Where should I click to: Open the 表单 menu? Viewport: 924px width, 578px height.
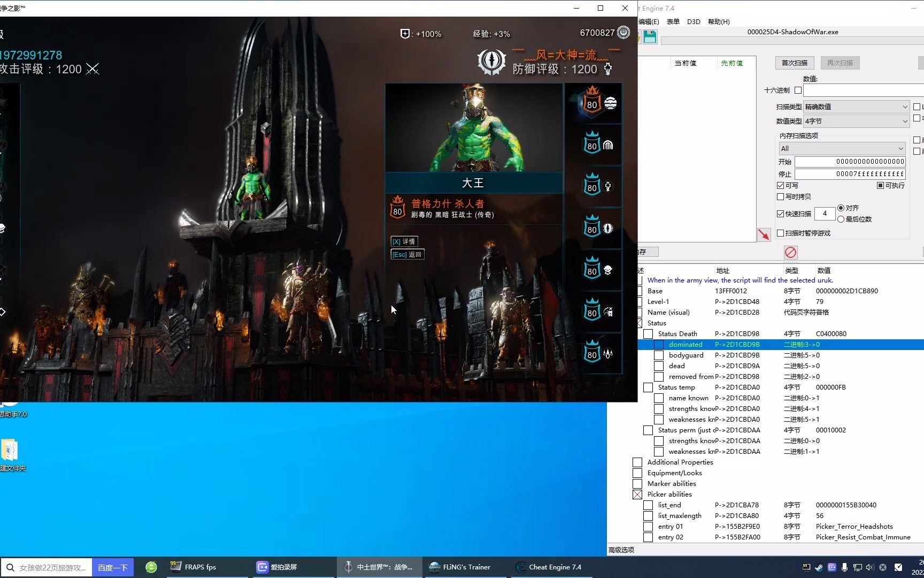pos(673,22)
